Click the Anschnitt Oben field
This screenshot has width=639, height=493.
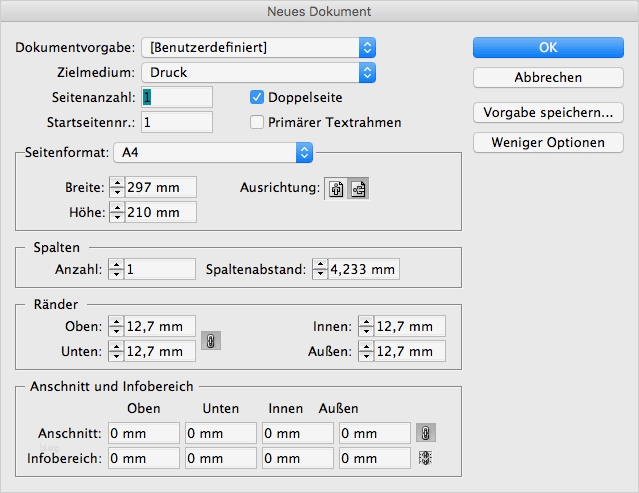[x=144, y=433]
